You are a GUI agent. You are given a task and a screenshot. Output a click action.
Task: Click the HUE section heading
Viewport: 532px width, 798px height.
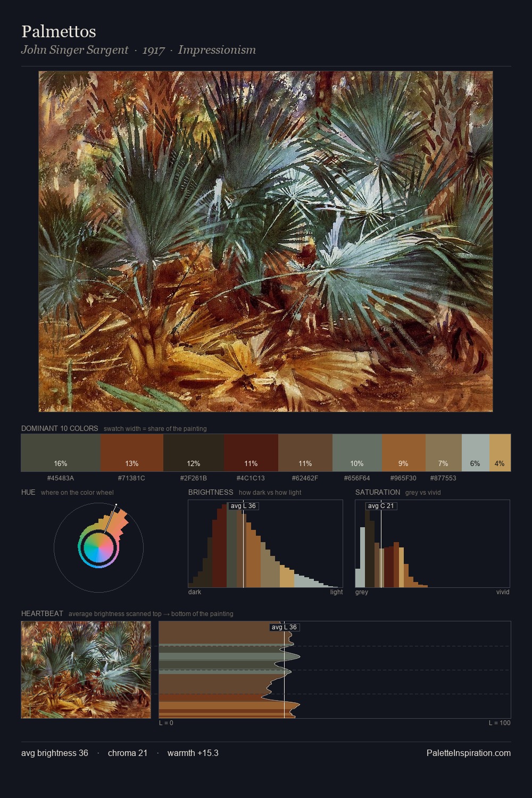click(x=28, y=492)
